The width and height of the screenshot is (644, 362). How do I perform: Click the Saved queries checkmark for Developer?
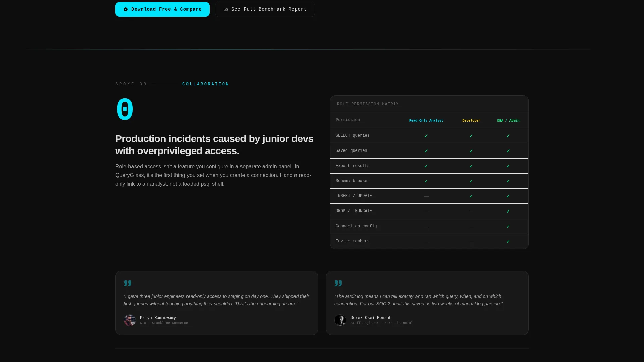471,151
